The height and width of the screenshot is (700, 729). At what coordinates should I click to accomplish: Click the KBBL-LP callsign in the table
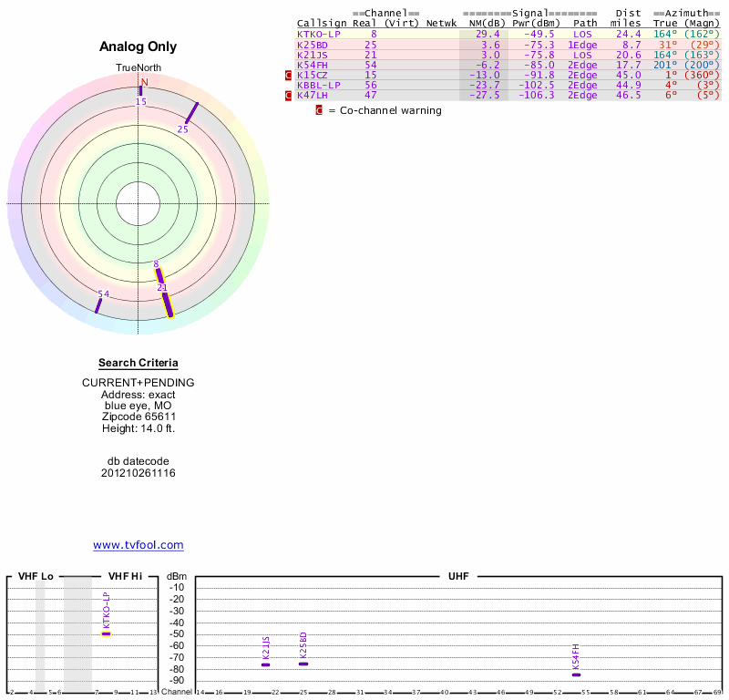click(x=318, y=85)
